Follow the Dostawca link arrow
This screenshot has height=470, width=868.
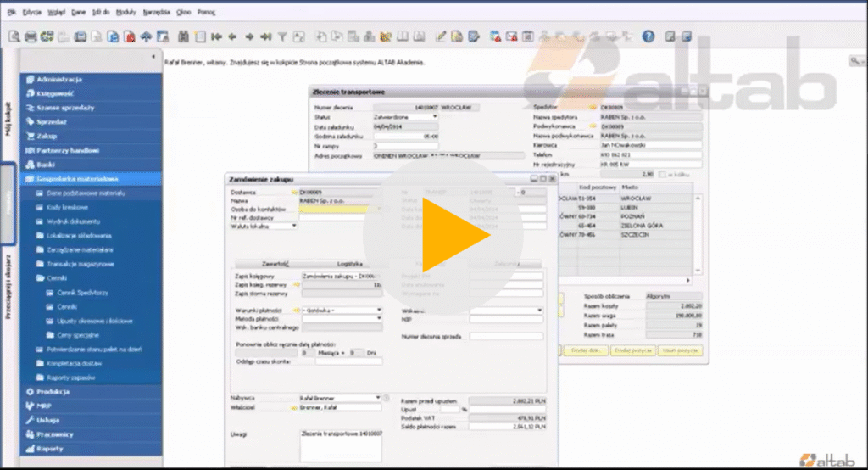[x=294, y=193]
